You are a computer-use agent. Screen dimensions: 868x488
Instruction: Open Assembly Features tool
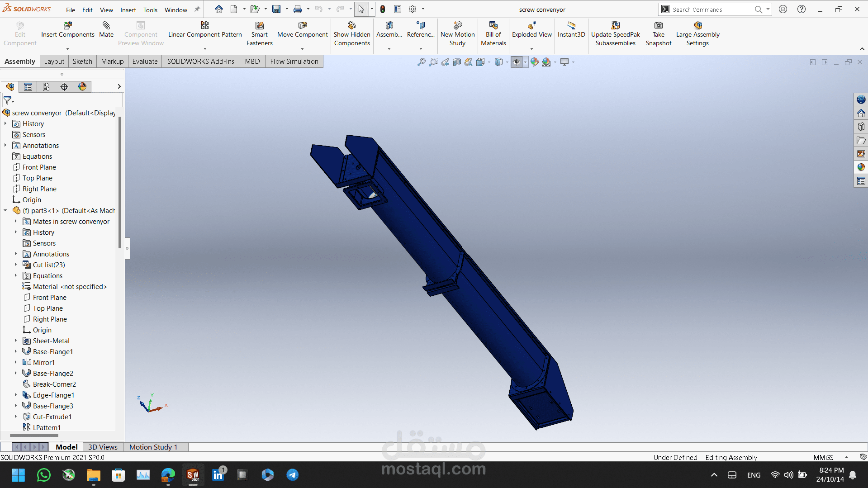[389, 30]
